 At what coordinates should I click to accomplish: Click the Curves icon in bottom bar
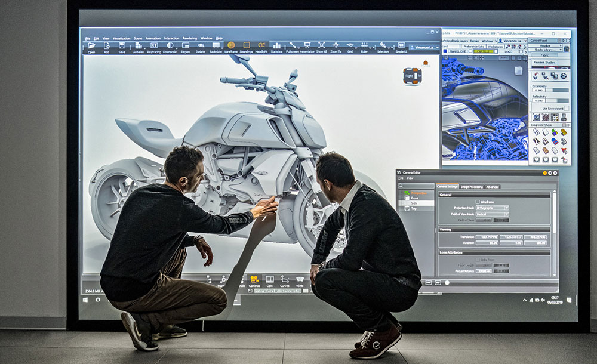pos(285,279)
